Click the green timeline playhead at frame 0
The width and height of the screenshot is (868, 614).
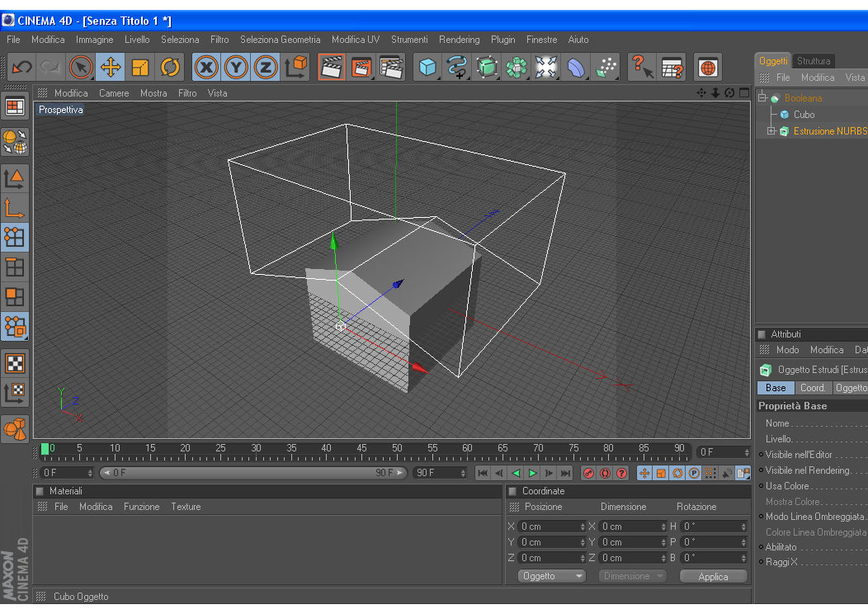[x=45, y=449]
